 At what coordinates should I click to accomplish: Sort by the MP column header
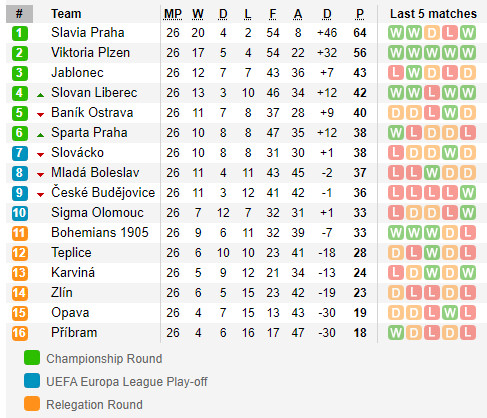173,14
